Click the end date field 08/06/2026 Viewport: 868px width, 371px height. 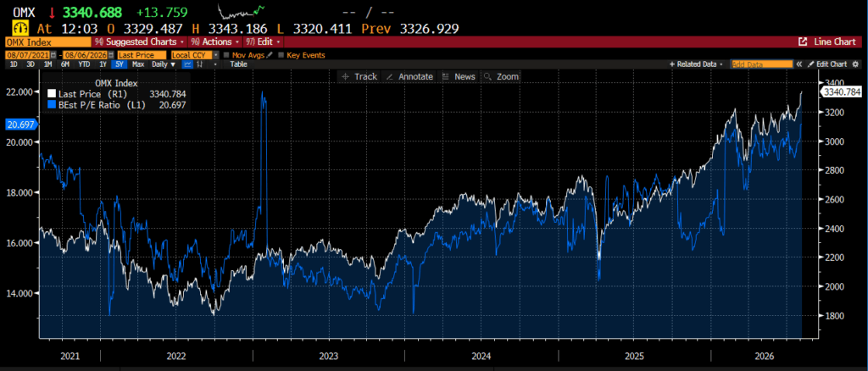point(85,55)
